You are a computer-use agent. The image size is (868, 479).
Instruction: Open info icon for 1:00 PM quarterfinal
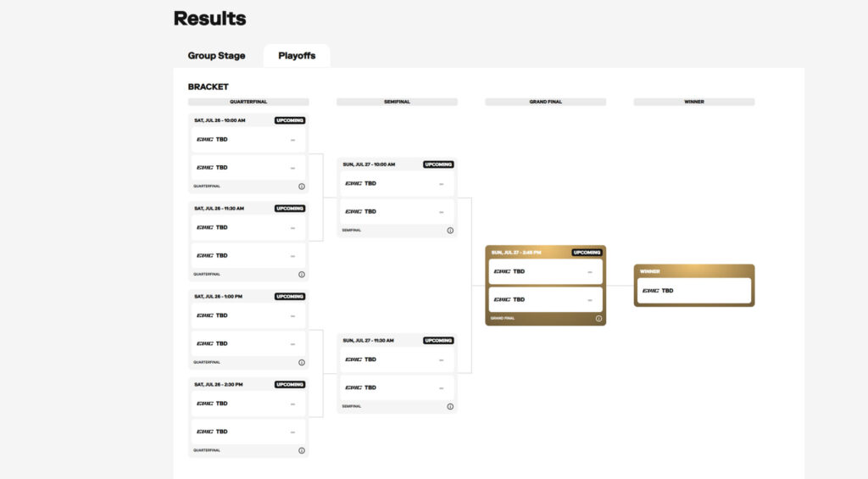click(x=301, y=362)
